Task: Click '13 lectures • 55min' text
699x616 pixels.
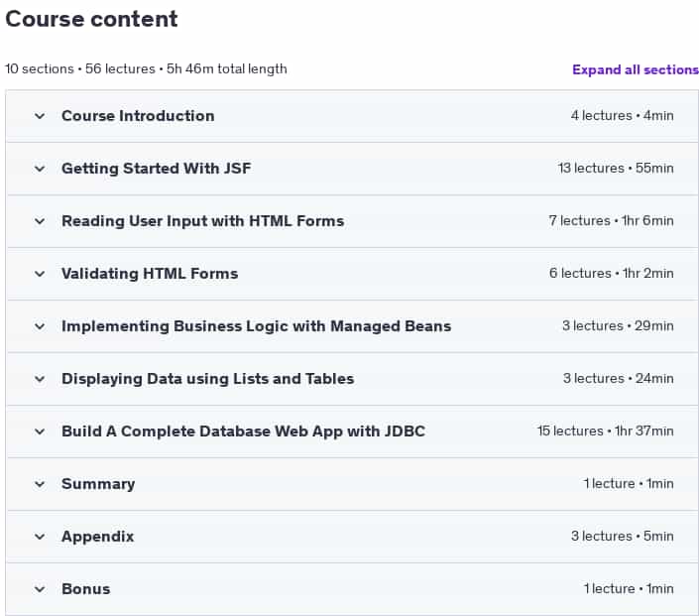Action: coord(616,169)
